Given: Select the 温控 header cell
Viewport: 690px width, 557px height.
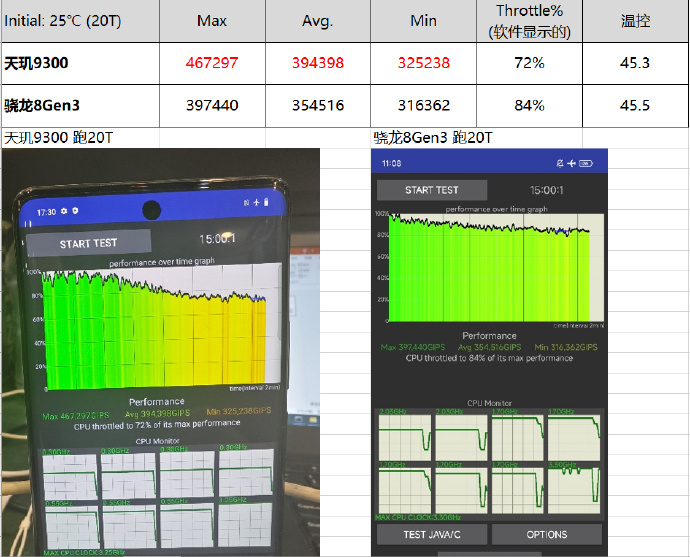Looking at the screenshot, I should (x=635, y=21).
